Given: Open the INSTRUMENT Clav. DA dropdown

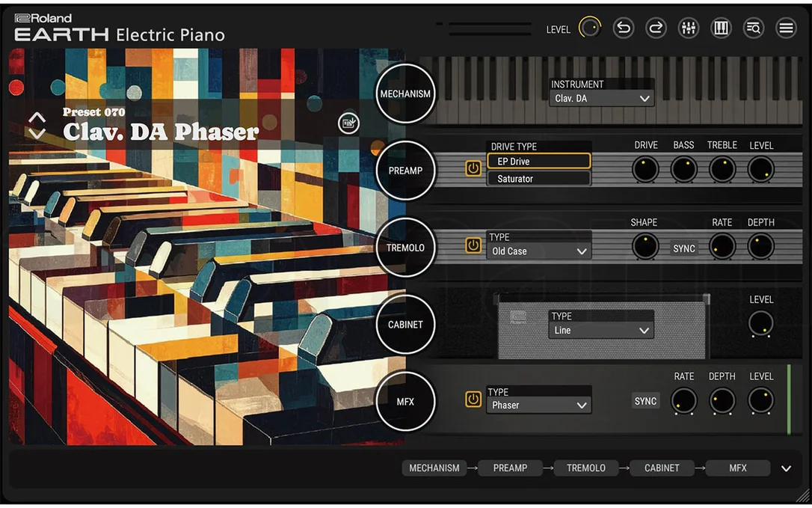Looking at the screenshot, I should [x=602, y=98].
